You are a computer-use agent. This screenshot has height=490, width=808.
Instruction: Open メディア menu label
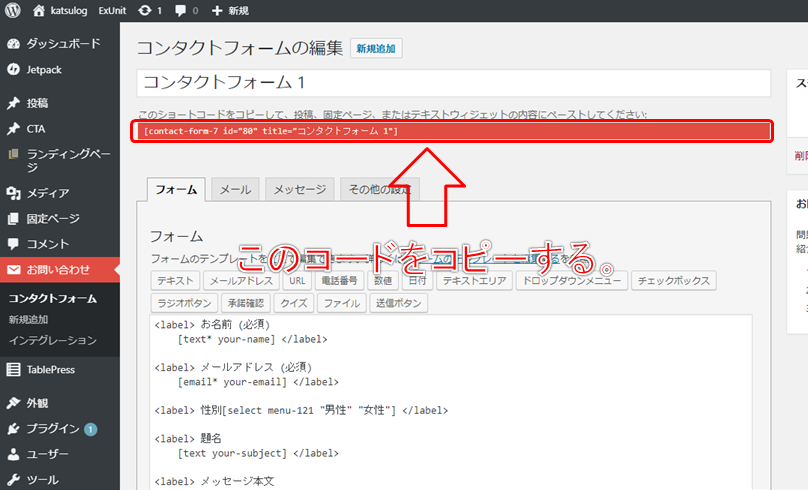pyautogui.click(x=47, y=193)
